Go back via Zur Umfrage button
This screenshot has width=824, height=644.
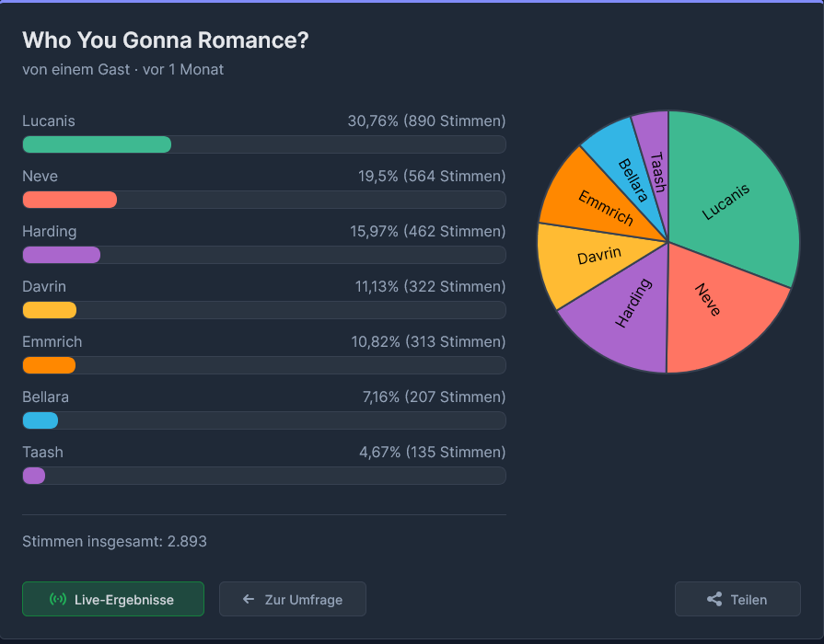tap(293, 599)
